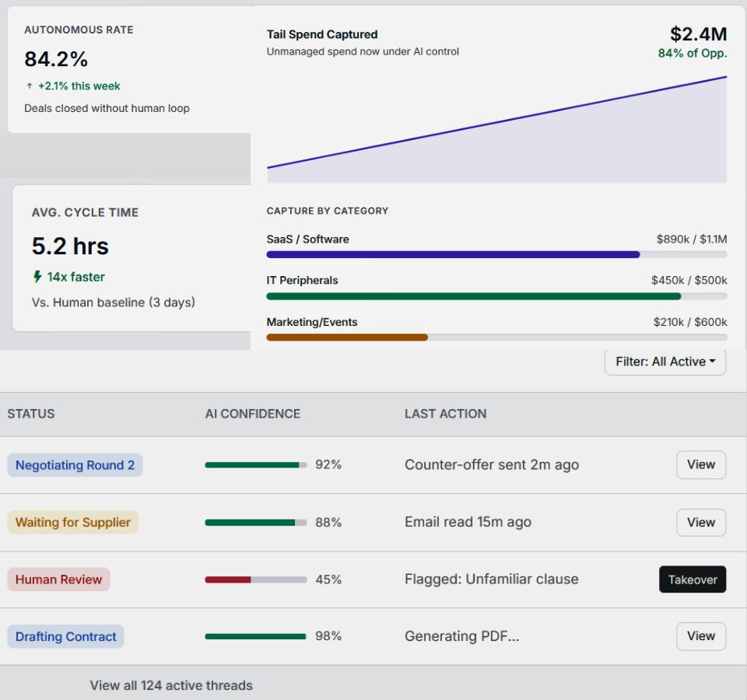The image size is (747, 700).
Task: Click the Last Action column header
Action: coord(445,414)
